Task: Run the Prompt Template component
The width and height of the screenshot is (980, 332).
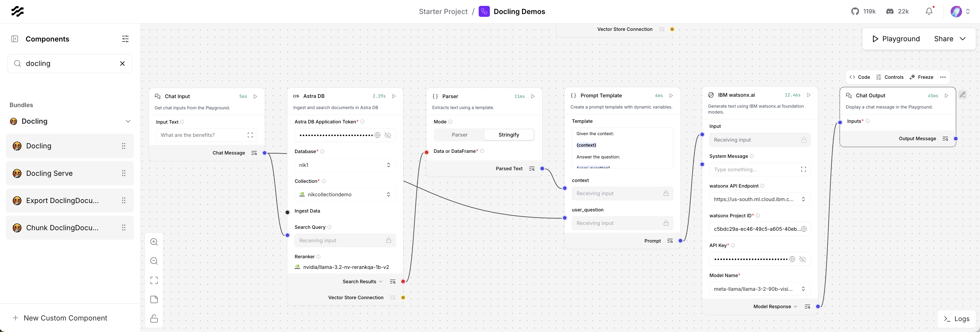Action: 672,96
